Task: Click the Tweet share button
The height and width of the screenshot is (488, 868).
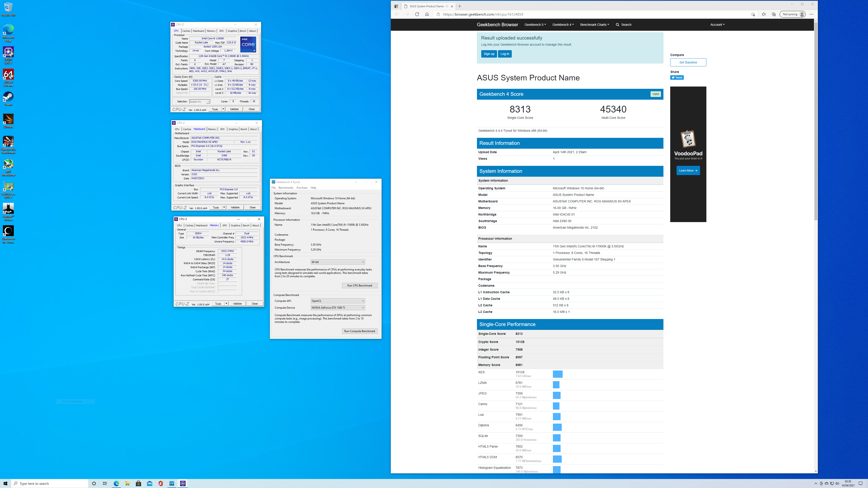Action: point(677,77)
